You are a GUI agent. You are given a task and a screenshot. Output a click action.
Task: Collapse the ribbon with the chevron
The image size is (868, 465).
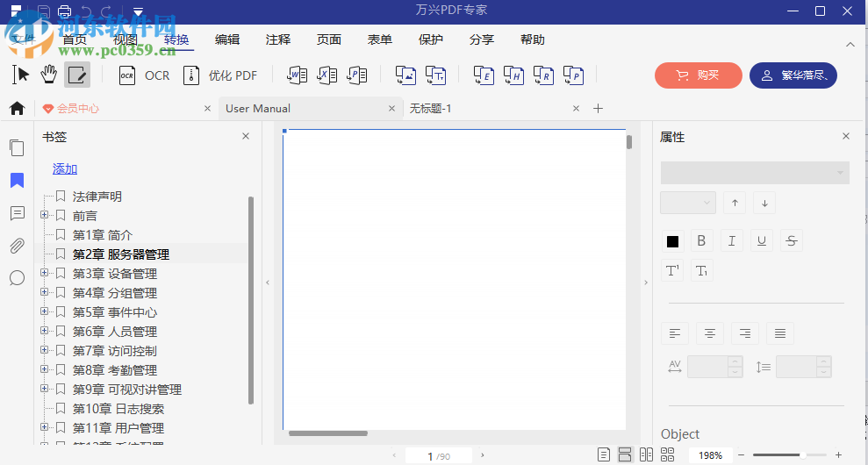pos(850,44)
